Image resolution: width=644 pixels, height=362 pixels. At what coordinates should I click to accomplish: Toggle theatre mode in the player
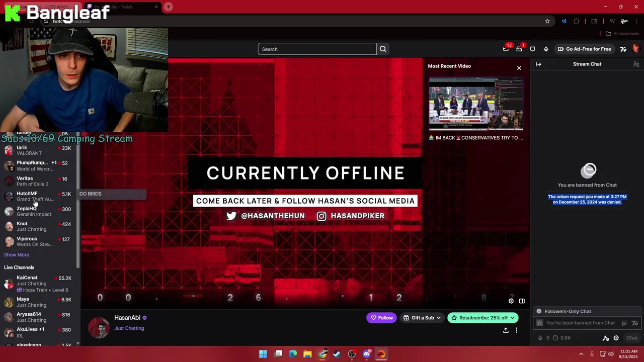(522, 301)
